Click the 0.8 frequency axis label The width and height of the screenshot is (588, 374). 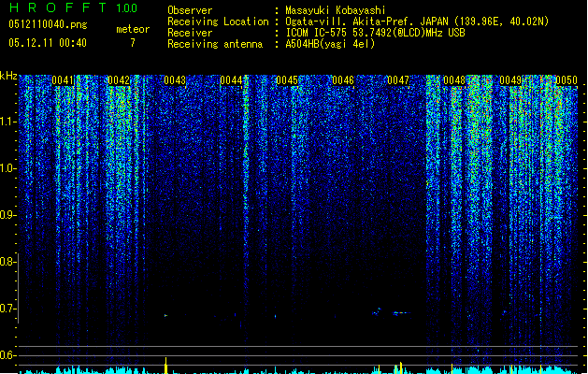click(7, 262)
